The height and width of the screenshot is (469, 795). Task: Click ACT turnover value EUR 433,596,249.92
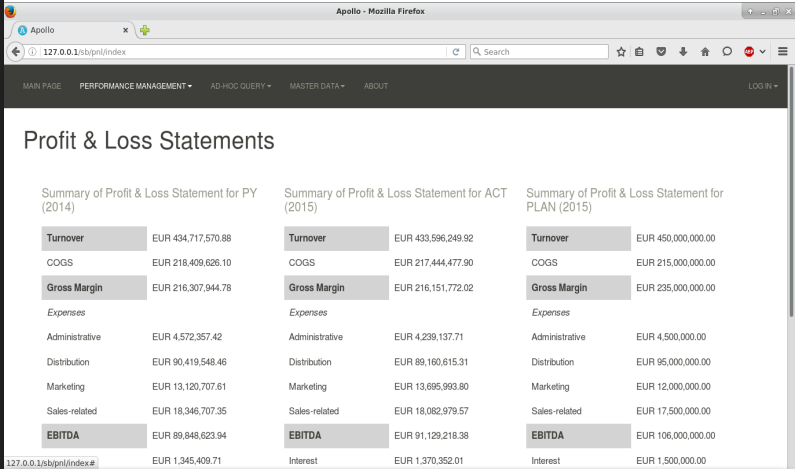pyautogui.click(x=433, y=238)
